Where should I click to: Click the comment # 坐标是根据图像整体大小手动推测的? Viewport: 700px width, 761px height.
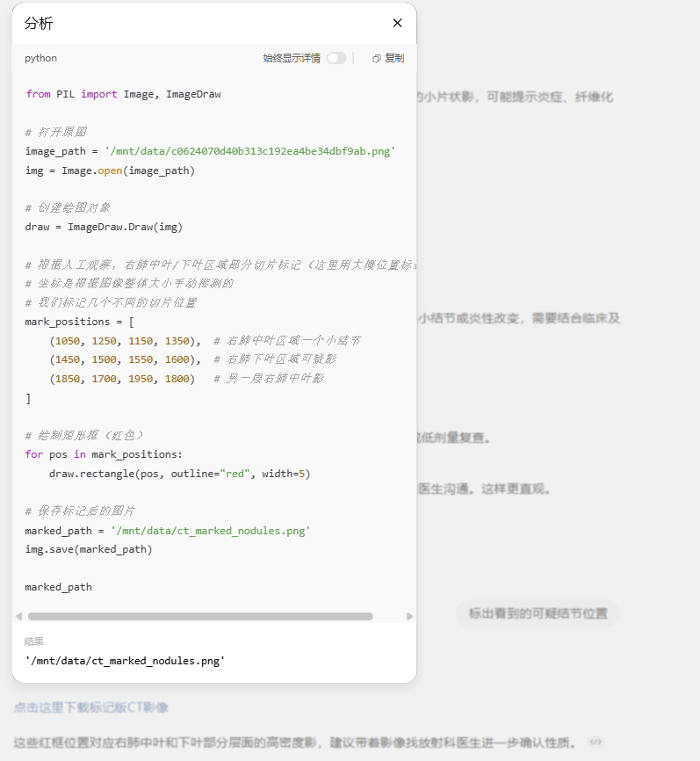point(129,284)
